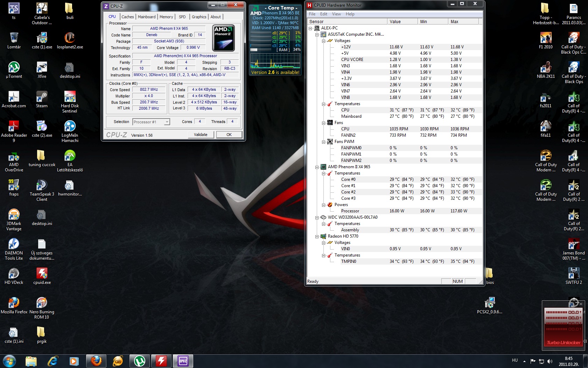Click the Turbo Unlocker gadget label
The width and height of the screenshot is (588, 368).
(563, 342)
